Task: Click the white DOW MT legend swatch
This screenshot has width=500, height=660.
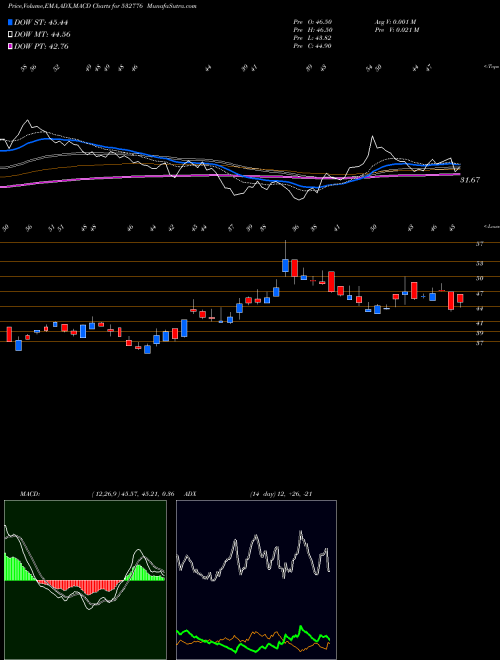Action: 10,34
